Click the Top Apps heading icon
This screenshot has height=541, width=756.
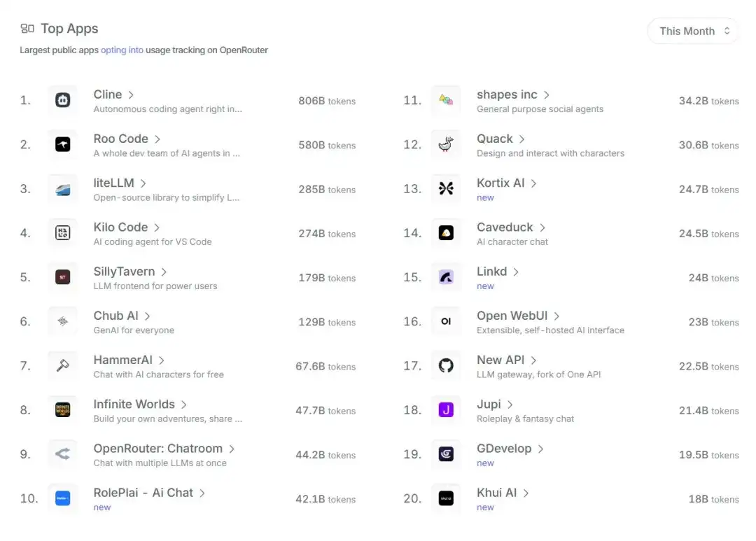pos(27,29)
